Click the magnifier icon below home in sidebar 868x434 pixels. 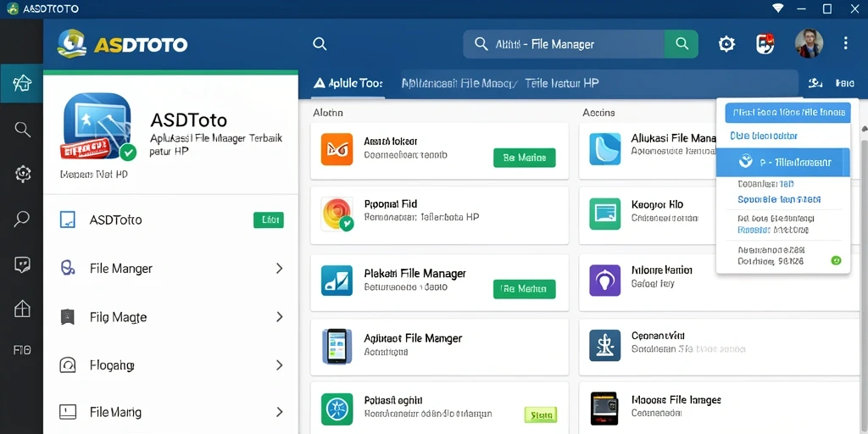point(22,130)
